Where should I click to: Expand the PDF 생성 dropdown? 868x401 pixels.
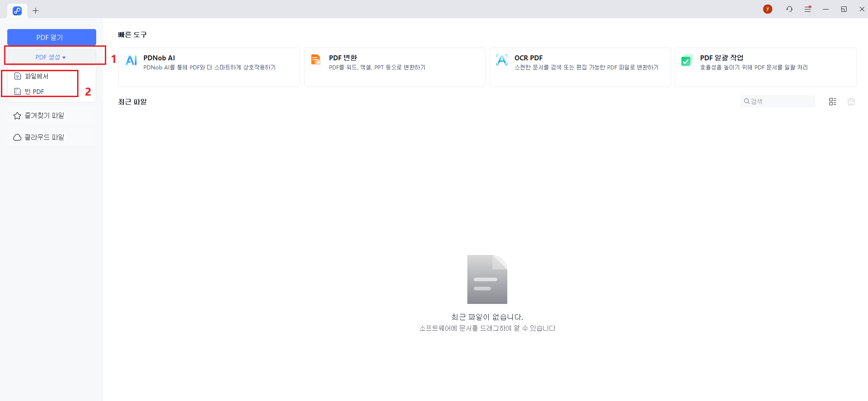pos(52,57)
